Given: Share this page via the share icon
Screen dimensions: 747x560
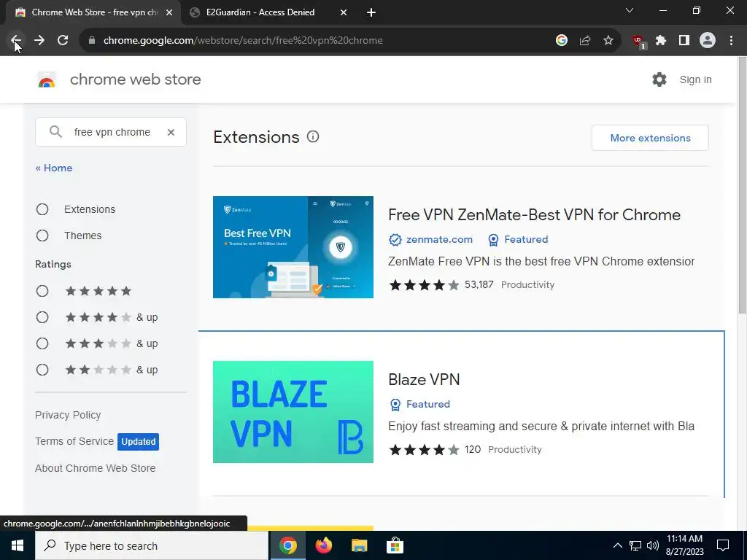Looking at the screenshot, I should [x=585, y=41].
